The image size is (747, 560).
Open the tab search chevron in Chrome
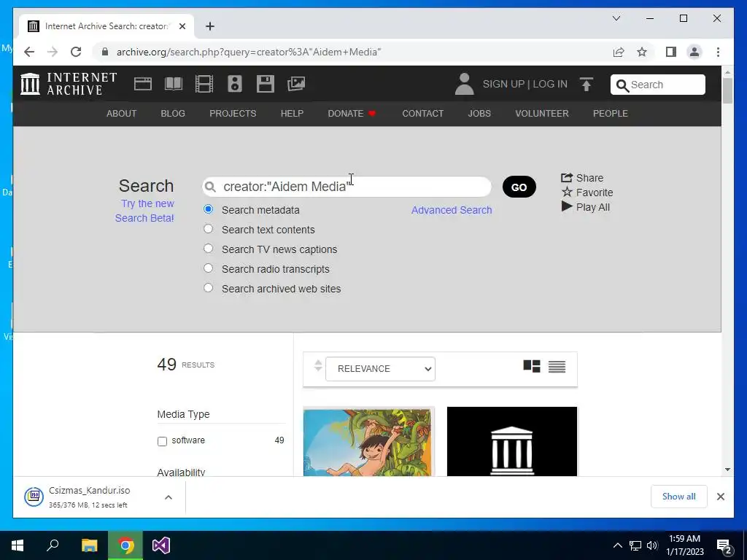[x=616, y=18]
